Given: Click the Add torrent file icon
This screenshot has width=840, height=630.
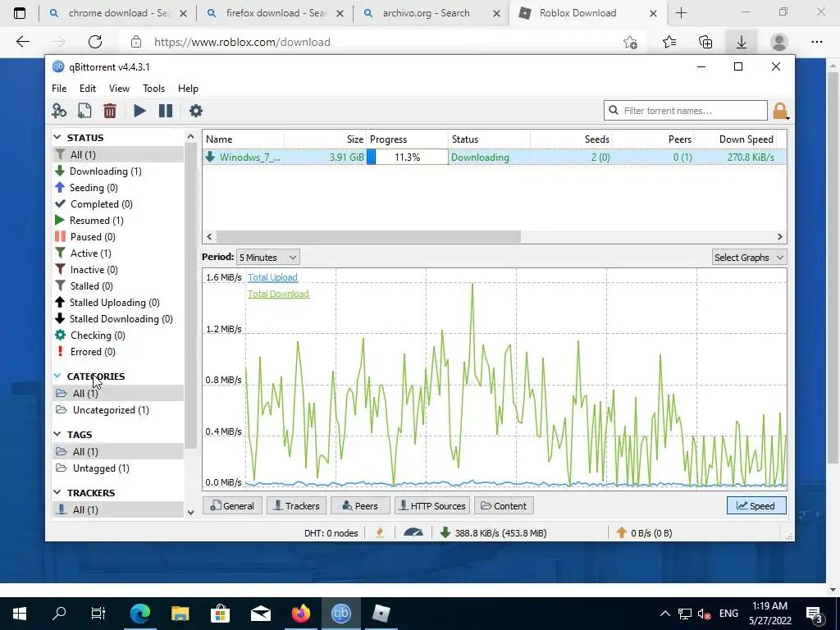Looking at the screenshot, I should [x=84, y=111].
